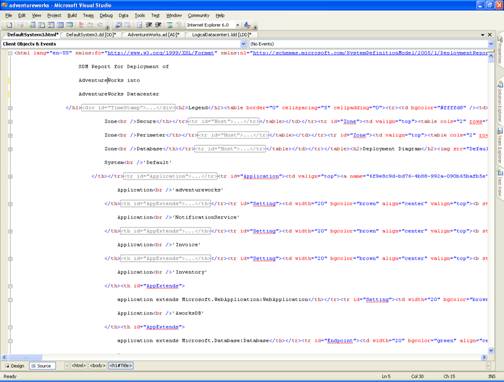Screen dimensions: 504x382
Task: Click the leftmost new item toolbar icon
Action: pyautogui.click(x=10, y=25)
